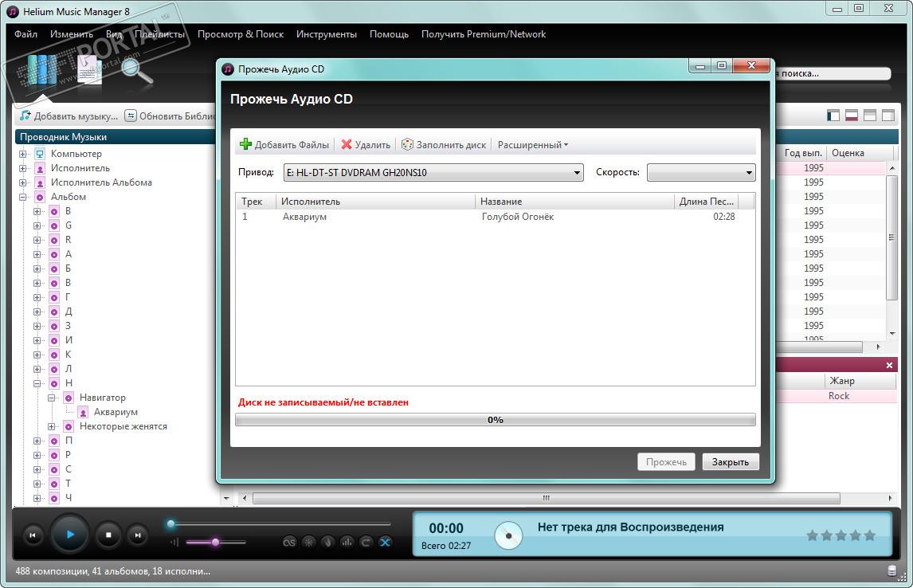Skip to next track

[x=137, y=535]
